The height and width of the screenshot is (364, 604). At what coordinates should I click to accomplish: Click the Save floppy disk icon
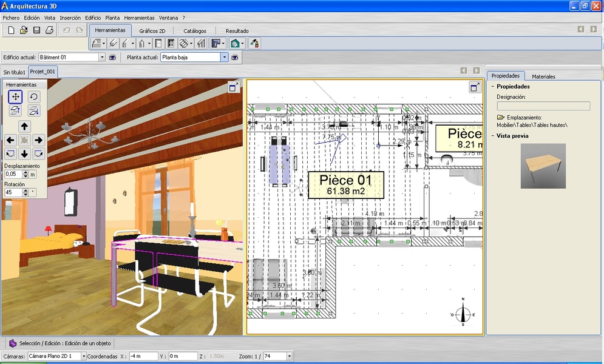point(36,30)
